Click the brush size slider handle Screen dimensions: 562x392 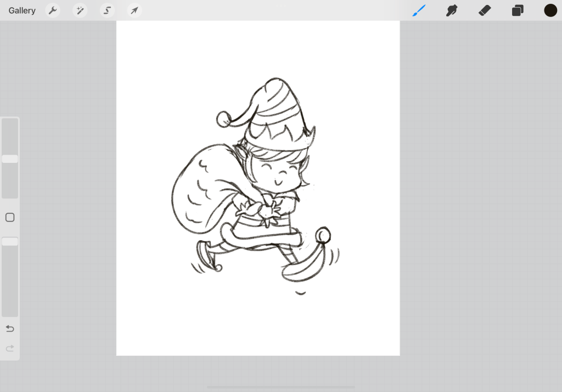click(x=10, y=159)
